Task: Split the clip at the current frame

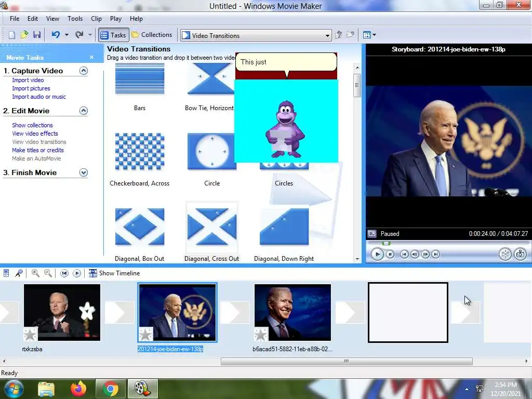Action: click(x=505, y=254)
